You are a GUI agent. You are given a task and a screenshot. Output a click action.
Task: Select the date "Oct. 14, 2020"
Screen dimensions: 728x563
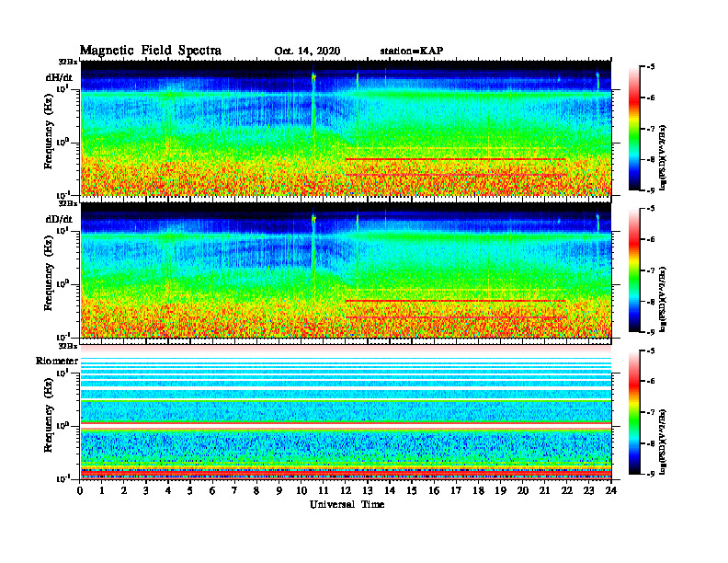point(307,52)
